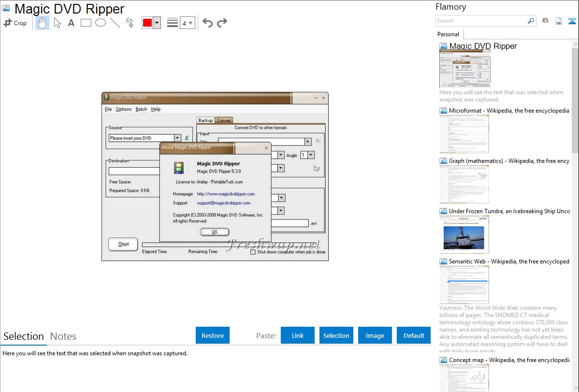Image resolution: width=579 pixels, height=392 pixels.
Task: Click the film strip icon in About dialog
Action: point(179,168)
